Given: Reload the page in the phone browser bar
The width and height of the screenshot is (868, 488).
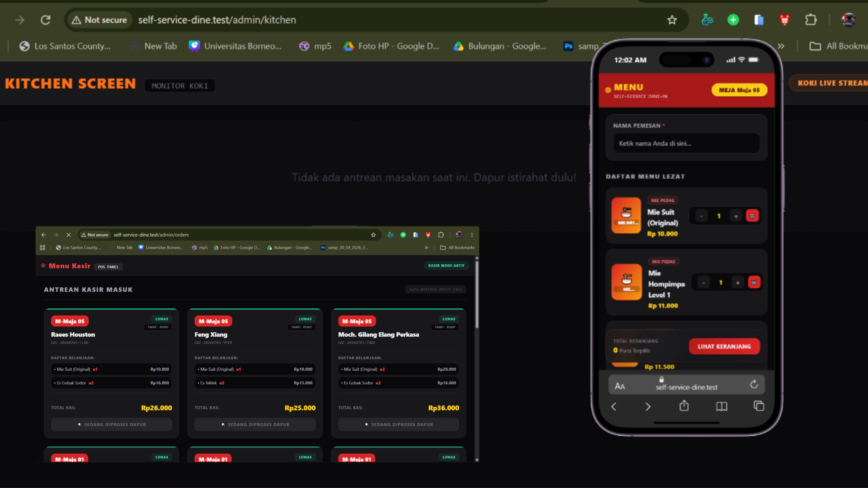Looking at the screenshot, I should pos(754,384).
